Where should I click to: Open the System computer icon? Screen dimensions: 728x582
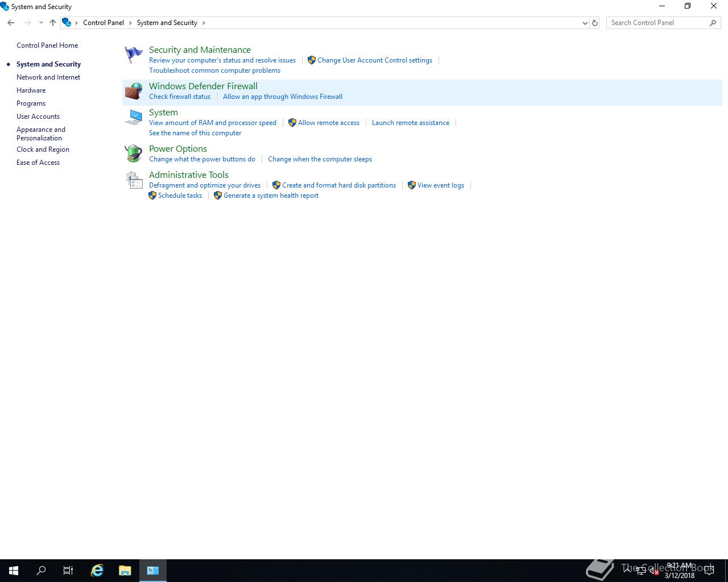coord(133,117)
